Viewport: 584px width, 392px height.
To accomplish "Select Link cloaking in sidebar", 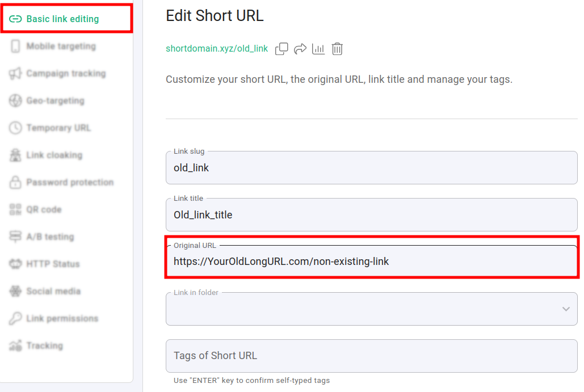I will [x=54, y=155].
